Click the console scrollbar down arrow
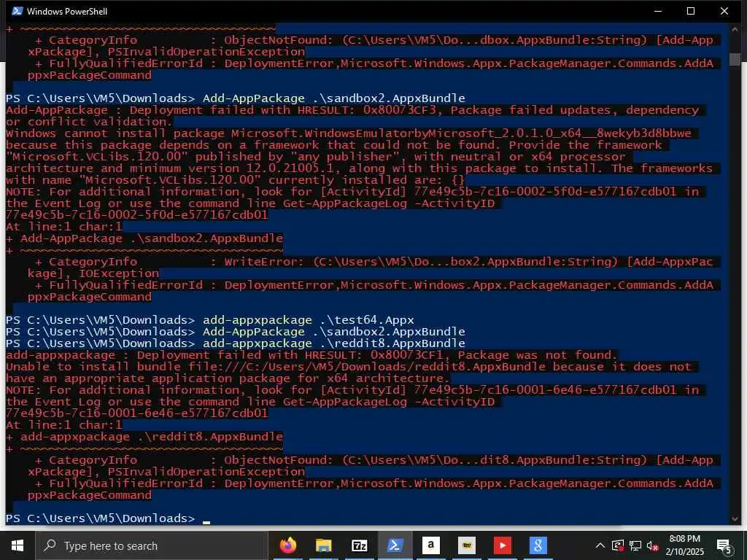 pos(735,519)
